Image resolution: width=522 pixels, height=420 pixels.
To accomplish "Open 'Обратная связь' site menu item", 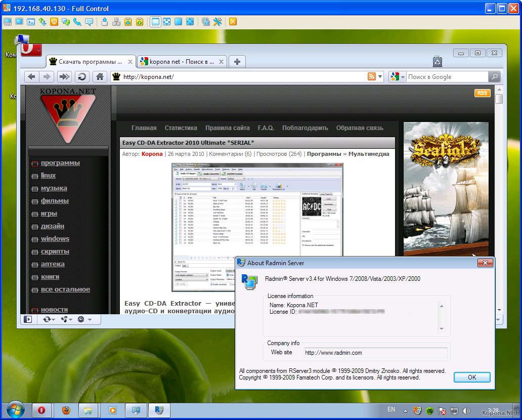I will tap(360, 128).
